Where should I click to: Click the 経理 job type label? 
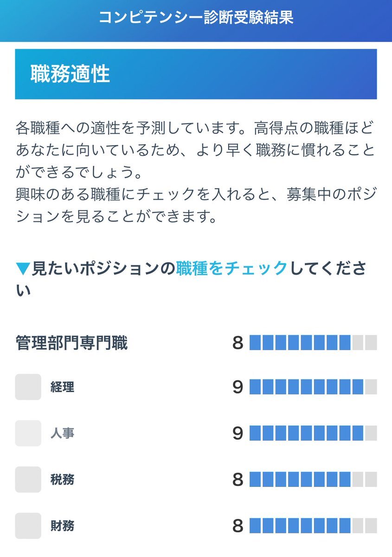click(62, 387)
